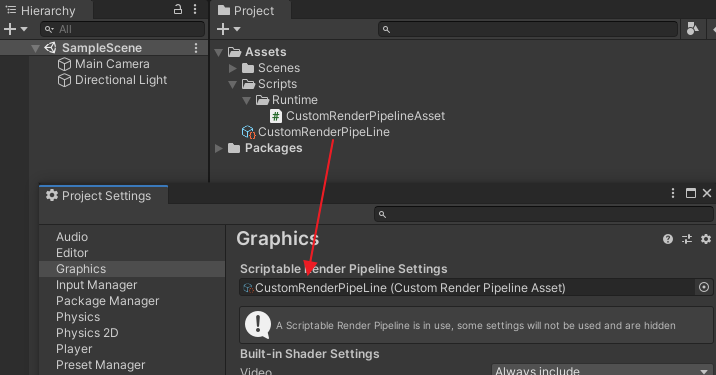716x375 pixels.
Task: Click the Project Settings tab
Action: pyautogui.click(x=104, y=196)
